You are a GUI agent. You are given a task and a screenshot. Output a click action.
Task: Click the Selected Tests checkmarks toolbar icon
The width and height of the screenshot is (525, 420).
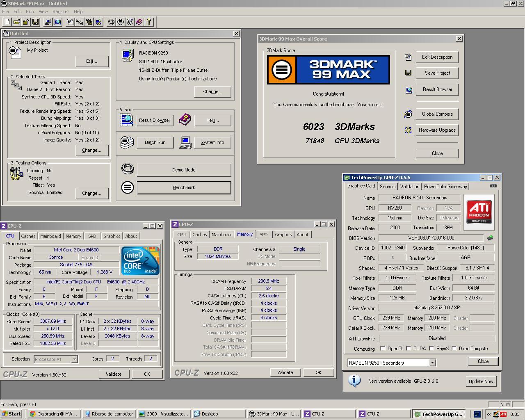[80, 22]
